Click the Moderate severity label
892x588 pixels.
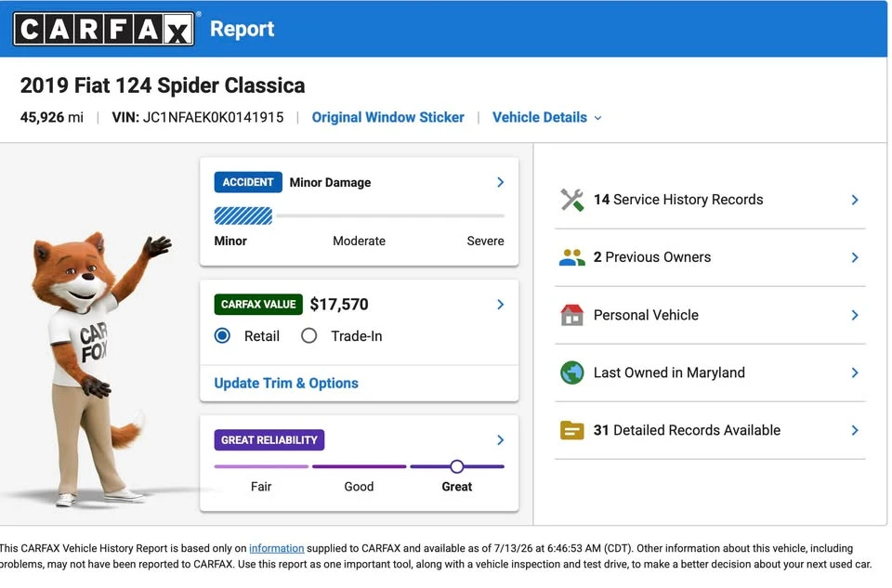pos(359,242)
